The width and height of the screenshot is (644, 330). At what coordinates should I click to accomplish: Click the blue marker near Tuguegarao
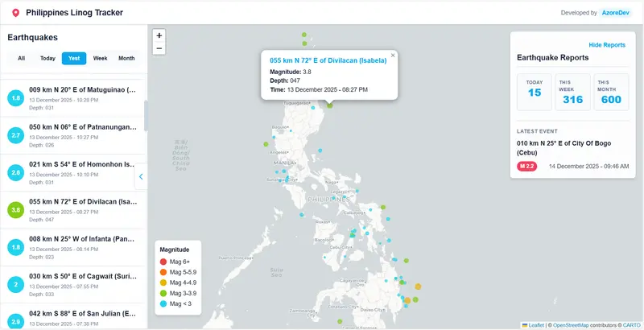313,108
